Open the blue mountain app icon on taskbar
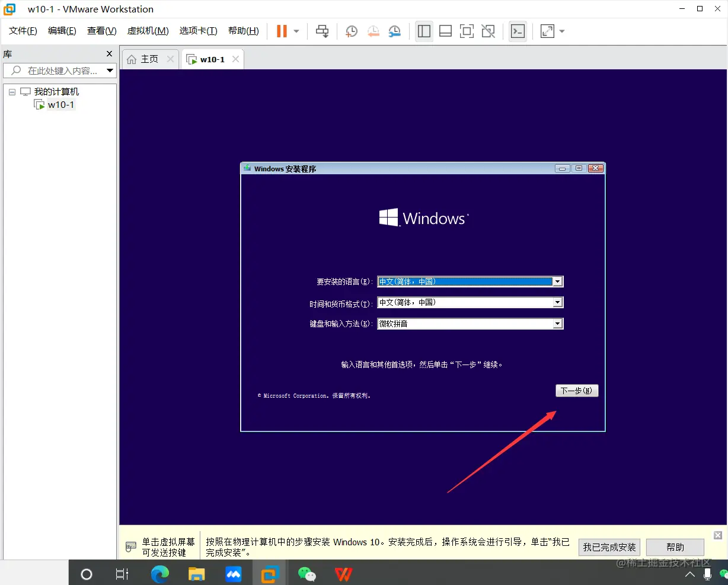Viewport: 728px width, 585px height. [x=234, y=574]
